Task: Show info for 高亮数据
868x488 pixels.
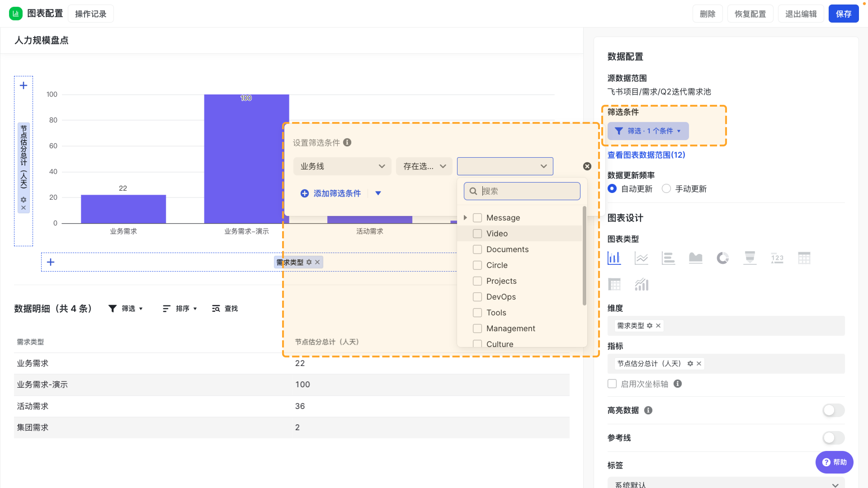Action: (x=648, y=410)
